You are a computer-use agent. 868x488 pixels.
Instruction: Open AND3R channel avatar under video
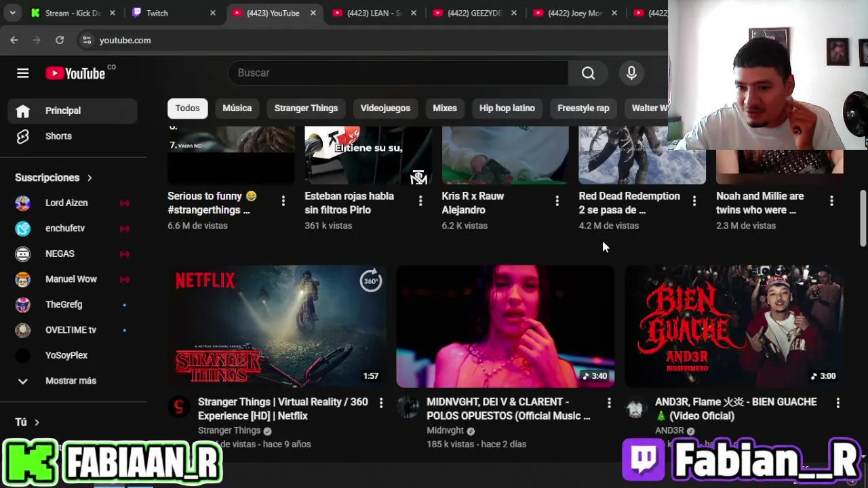click(636, 407)
